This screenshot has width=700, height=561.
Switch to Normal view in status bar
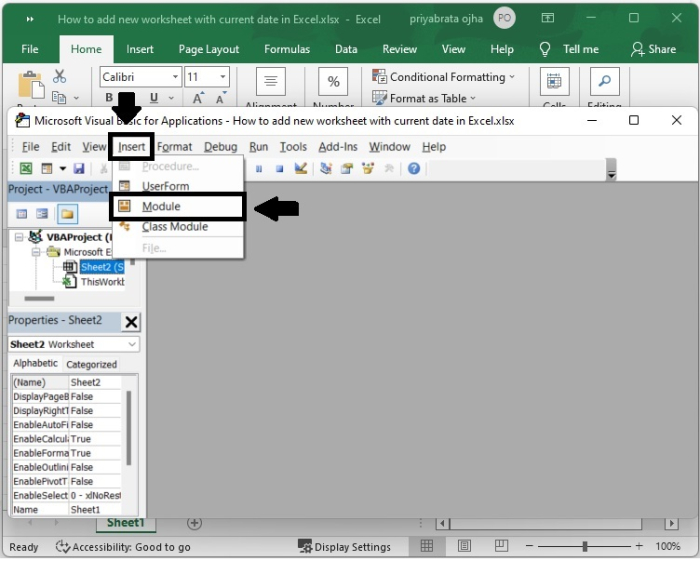coord(427,545)
